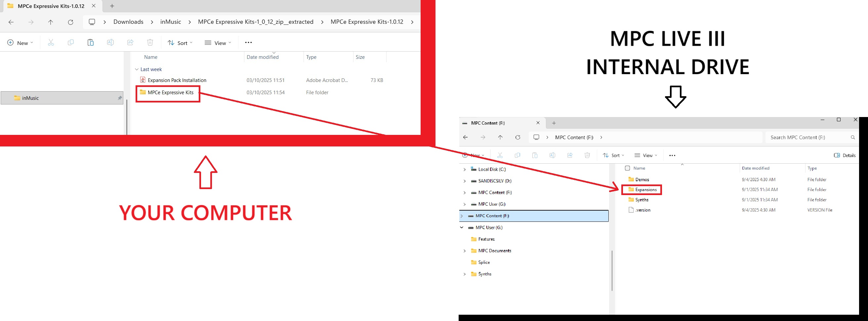Image resolution: width=868 pixels, height=321 pixels.
Task: Select Expansion Pack Installation PDF file
Action: tap(177, 80)
